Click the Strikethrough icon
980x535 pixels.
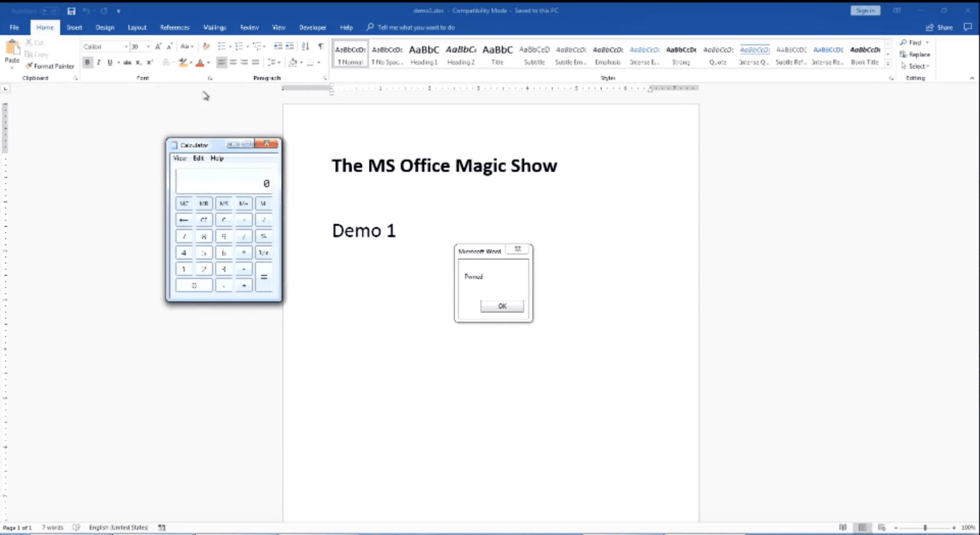point(127,62)
